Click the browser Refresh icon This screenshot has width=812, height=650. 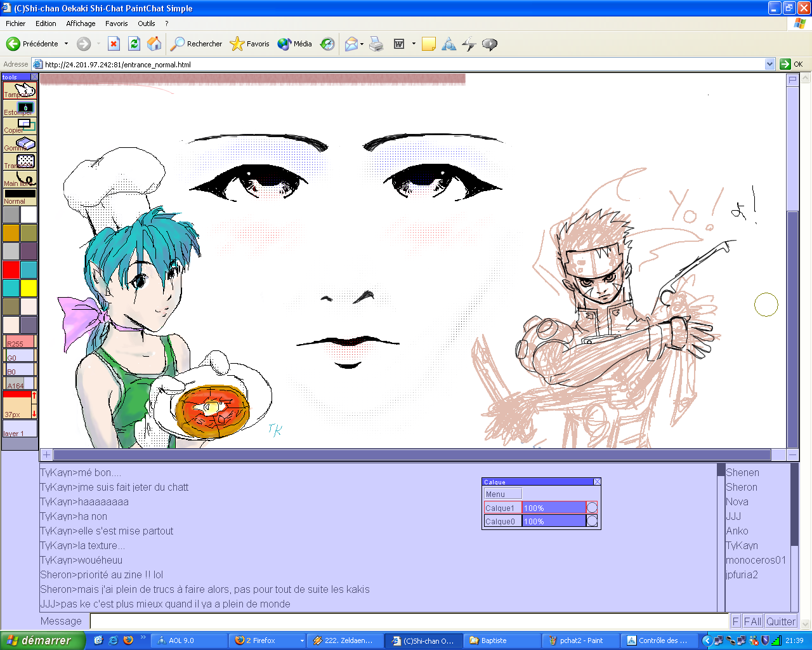(134, 44)
